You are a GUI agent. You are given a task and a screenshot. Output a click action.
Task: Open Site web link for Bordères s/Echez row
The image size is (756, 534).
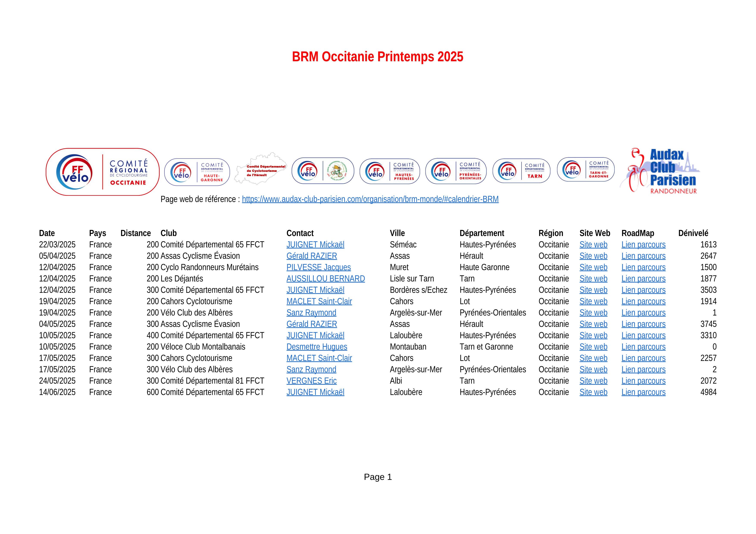coord(593,290)
